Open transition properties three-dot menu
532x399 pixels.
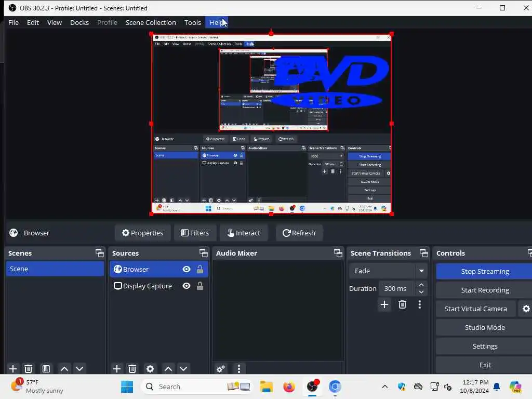pyautogui.click(x=420, y=304)
